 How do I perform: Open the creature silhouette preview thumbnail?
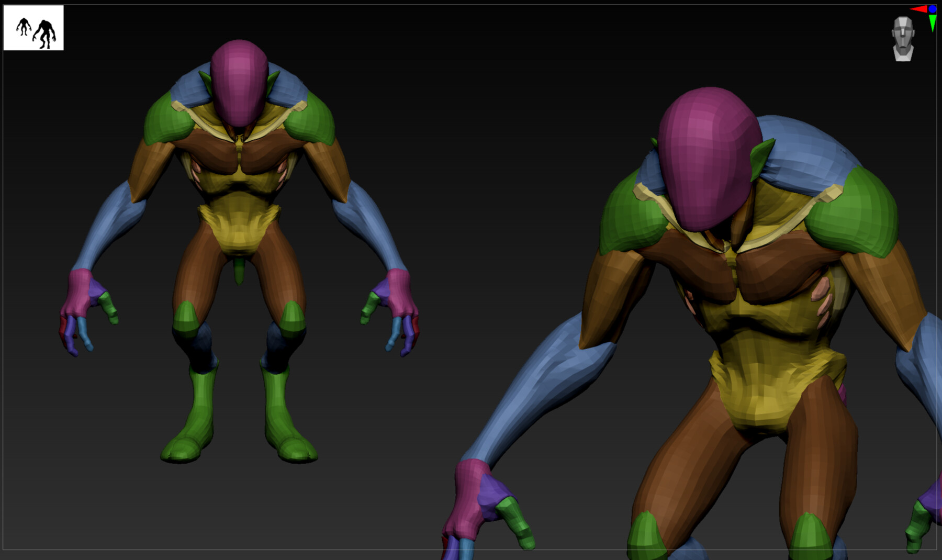coord(33,26)
